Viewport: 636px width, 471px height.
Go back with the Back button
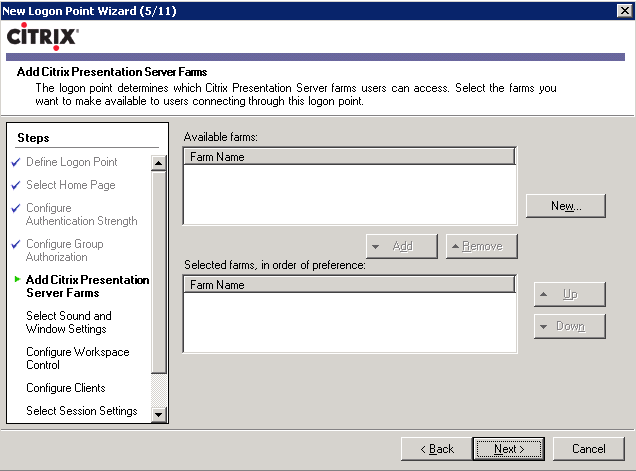tap(437, 449)
